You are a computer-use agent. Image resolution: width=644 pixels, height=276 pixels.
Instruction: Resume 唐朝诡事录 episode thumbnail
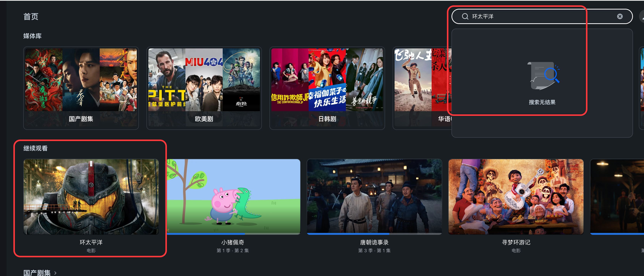pyautogui.click(x=374, y=197)
